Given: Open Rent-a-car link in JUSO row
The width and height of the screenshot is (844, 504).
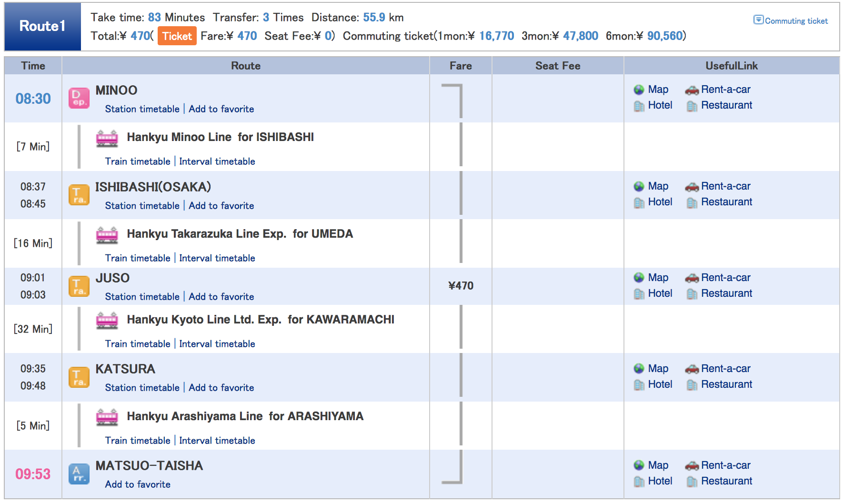Looking at the screenshot, I should (x=726, y=278).
